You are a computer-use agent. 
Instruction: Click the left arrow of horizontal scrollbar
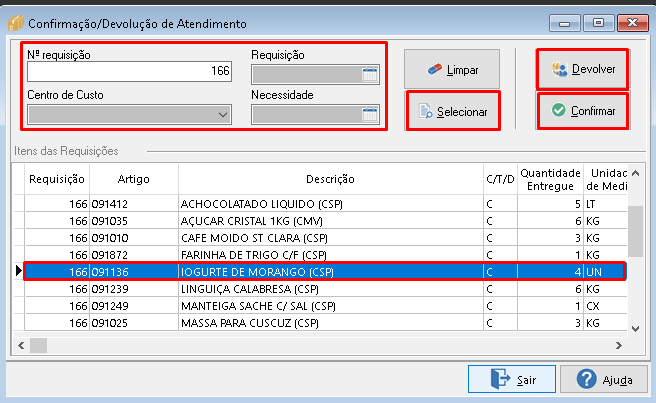21,346
